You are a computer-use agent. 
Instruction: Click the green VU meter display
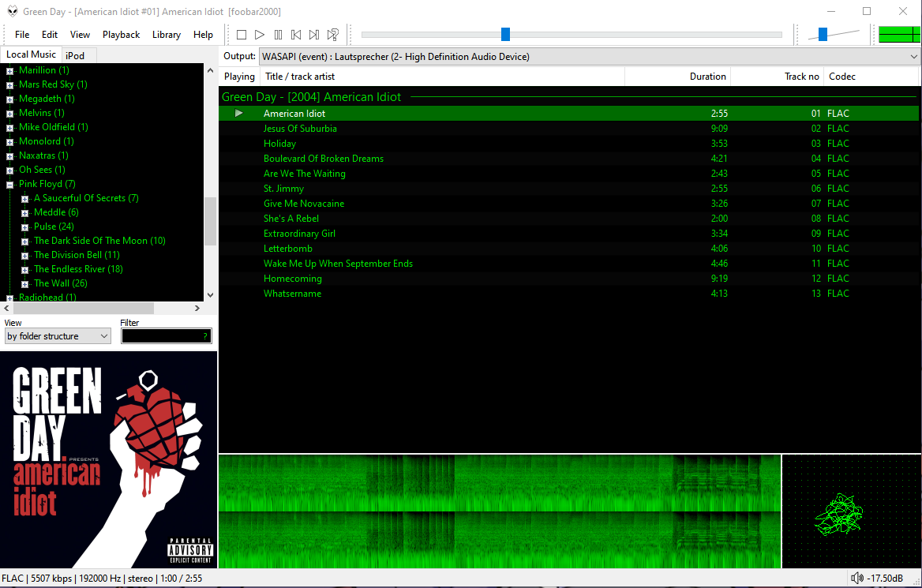click(x=898, y=35)
